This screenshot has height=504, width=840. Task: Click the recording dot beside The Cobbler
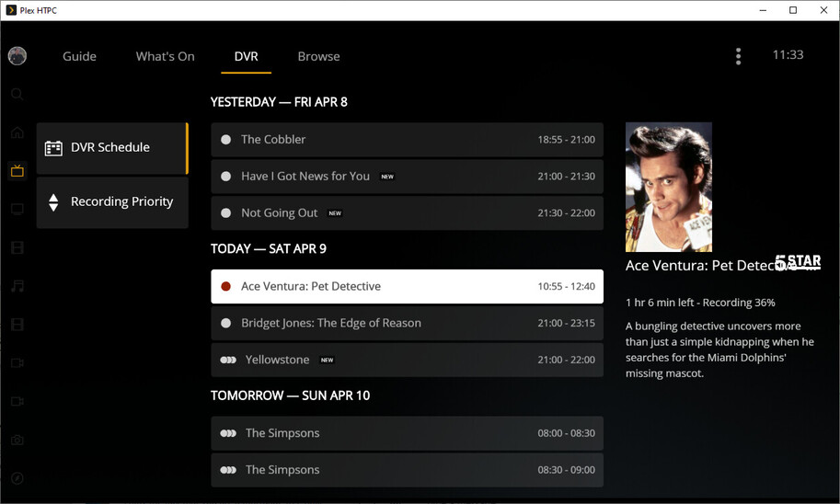226,139
